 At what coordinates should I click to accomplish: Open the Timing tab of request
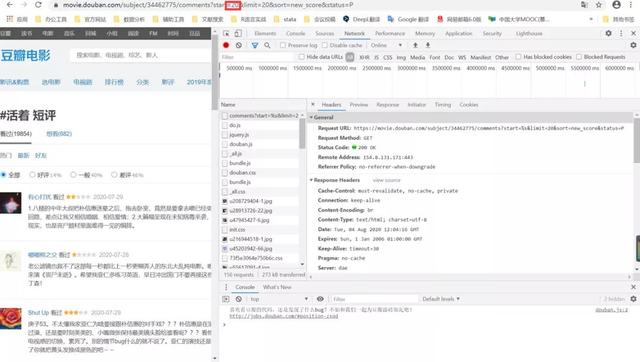442,105
